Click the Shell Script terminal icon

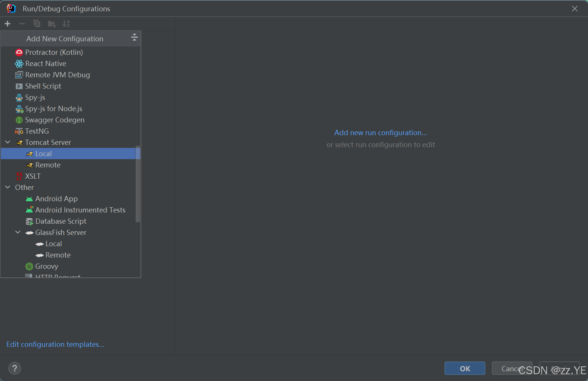click(19, 86)
